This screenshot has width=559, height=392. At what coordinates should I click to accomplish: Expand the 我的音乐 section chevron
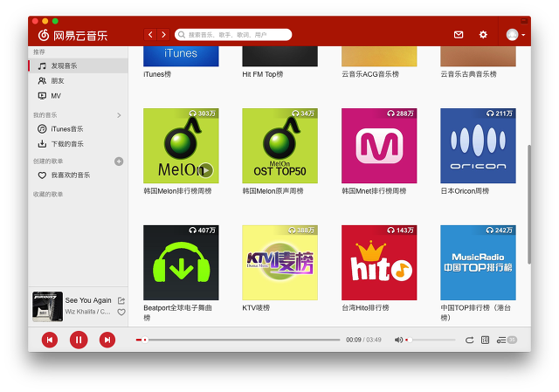(x=119, y=115)
